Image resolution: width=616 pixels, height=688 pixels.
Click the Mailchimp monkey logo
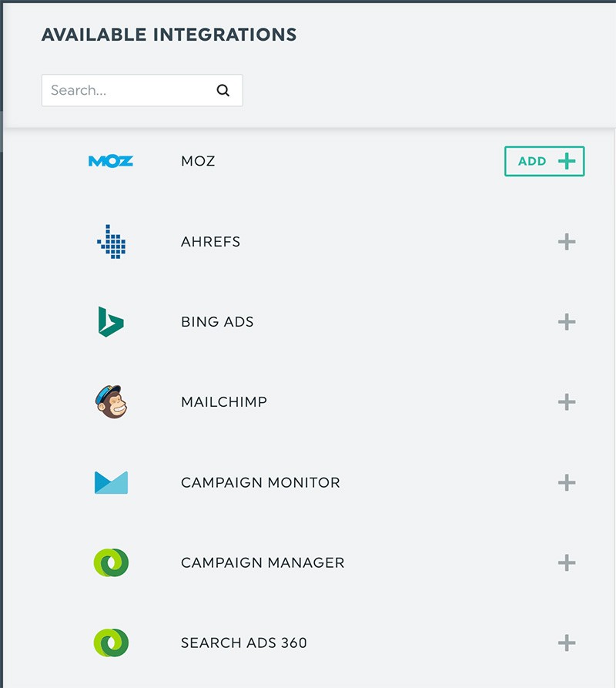(111, 401)
